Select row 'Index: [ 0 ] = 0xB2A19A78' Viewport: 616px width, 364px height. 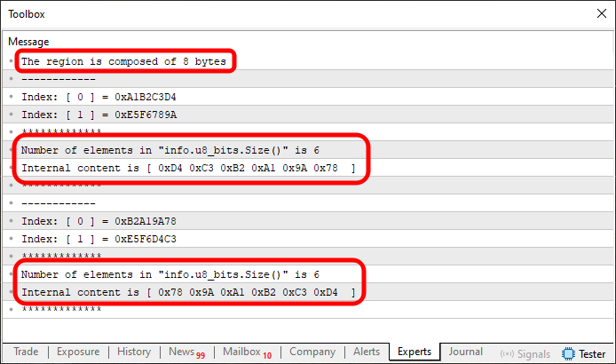308,221
